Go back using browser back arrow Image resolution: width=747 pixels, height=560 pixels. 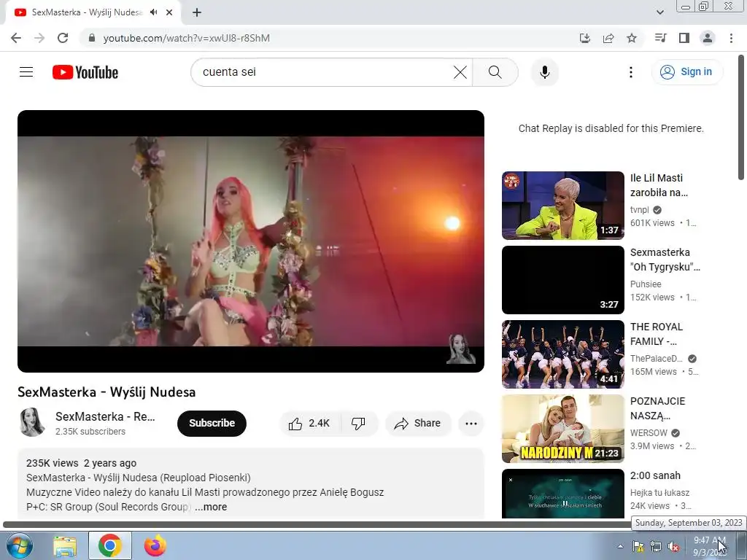tap(16, 38)
